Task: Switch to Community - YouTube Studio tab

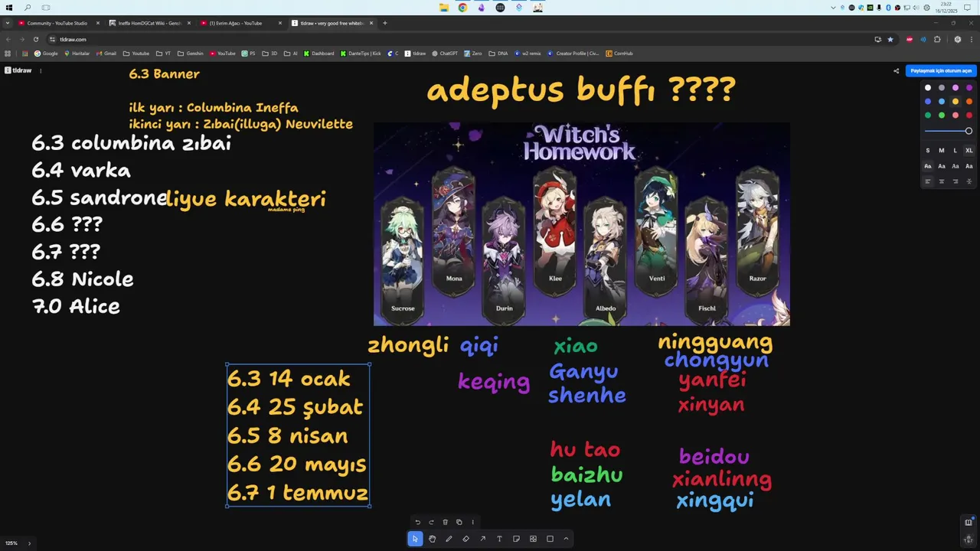Action: (58, 23)
